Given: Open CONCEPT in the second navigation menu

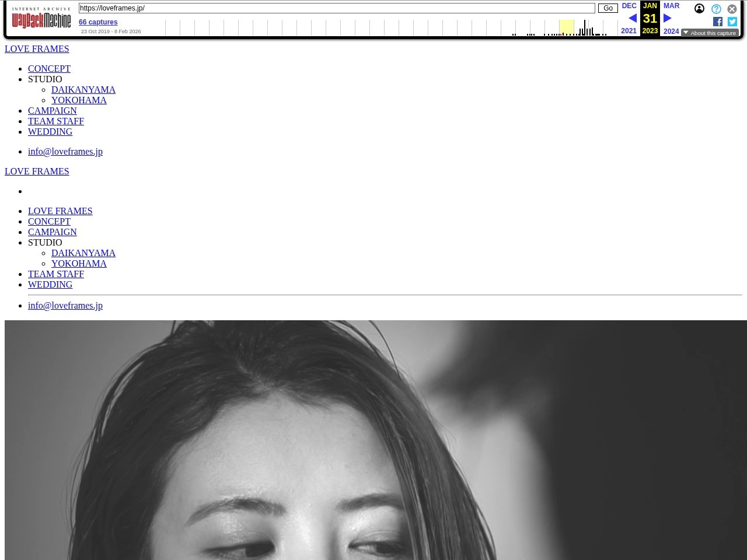Looking at the screenshot, I should coord(49,222).
